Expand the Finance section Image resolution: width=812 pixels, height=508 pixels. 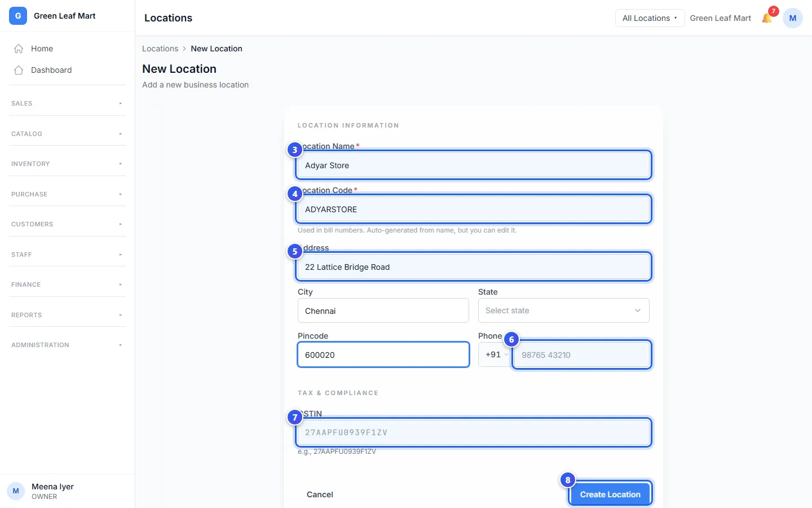(x=67, y=284)
